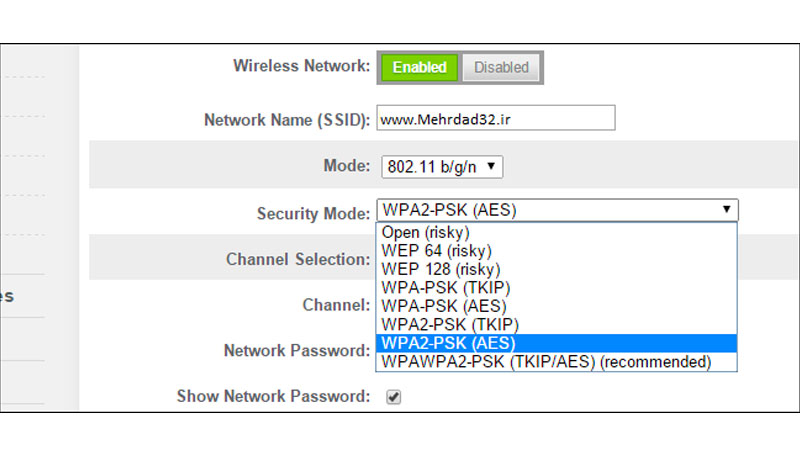Screen dimensions: 800x450
Task: Untick Show Network Password checkbox
Action: (393, 396)
